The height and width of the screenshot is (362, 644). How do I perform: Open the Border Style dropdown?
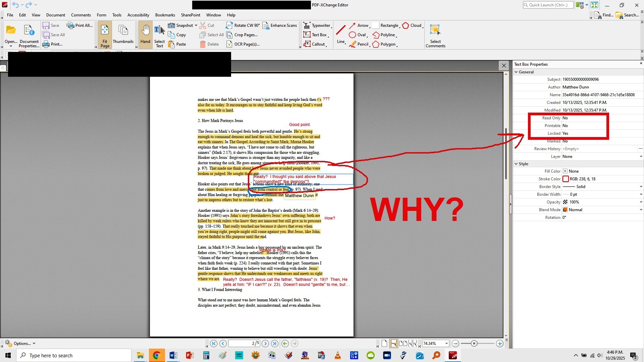pos(641,187)
